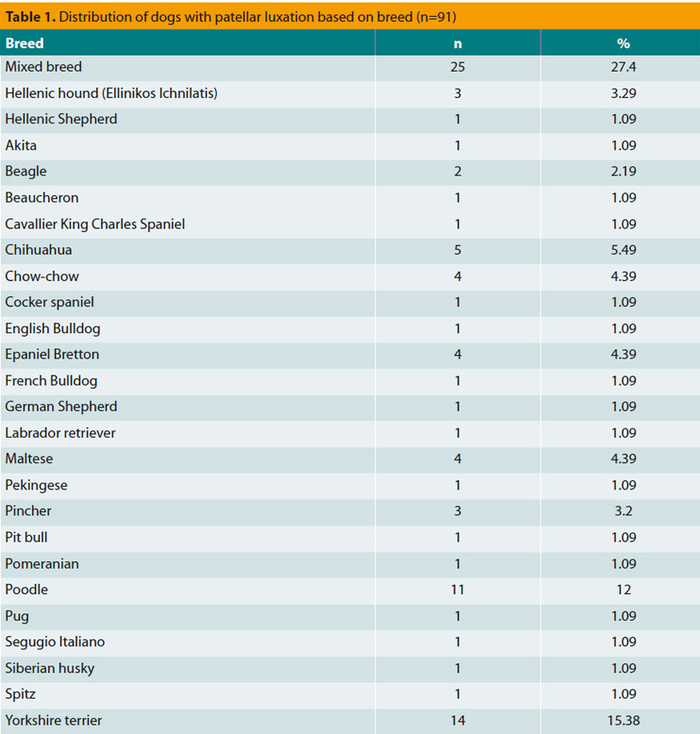Click the 'Segugio Italiano' breed cell

click(x=55, y=642)
